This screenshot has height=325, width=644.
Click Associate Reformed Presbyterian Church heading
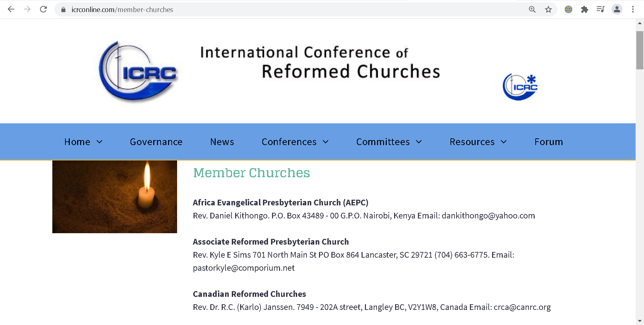click(271, 242)
